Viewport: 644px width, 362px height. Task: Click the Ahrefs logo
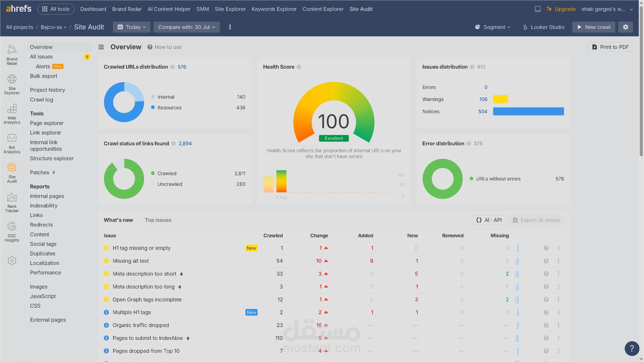pyautogui.click(x=19, y=9)
